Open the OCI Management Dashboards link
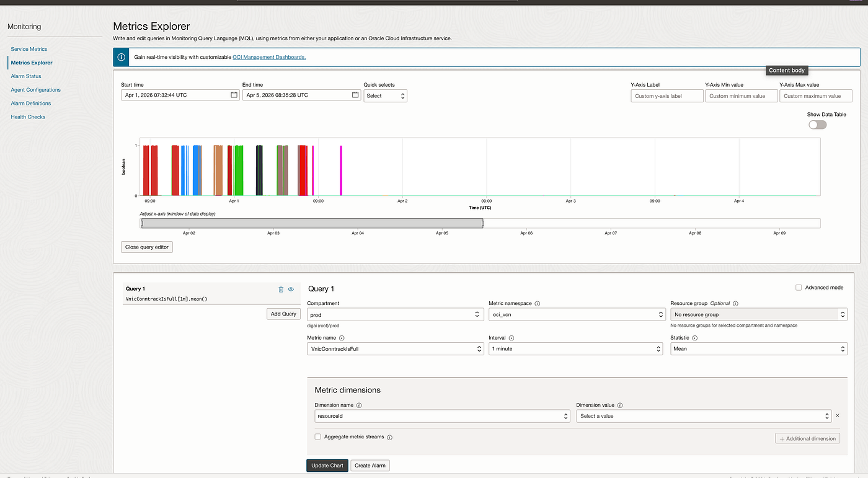The height and width of the screenshot is (478, 868). (x=269, y=57)
